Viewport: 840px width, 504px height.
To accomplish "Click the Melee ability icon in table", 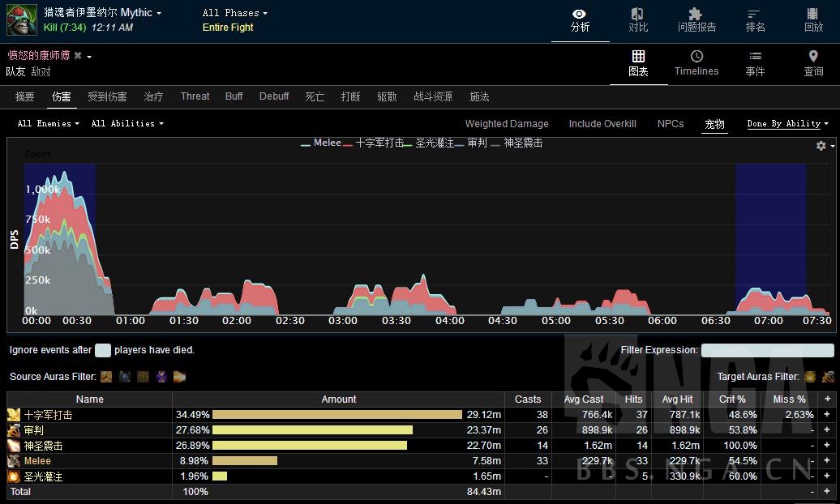I will [x=14, y=461].
